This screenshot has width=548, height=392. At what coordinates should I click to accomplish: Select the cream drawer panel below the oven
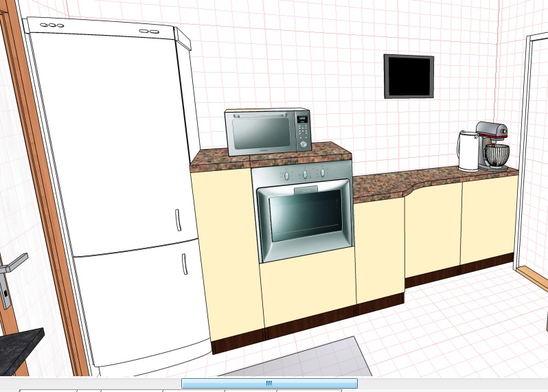[309, 286]
